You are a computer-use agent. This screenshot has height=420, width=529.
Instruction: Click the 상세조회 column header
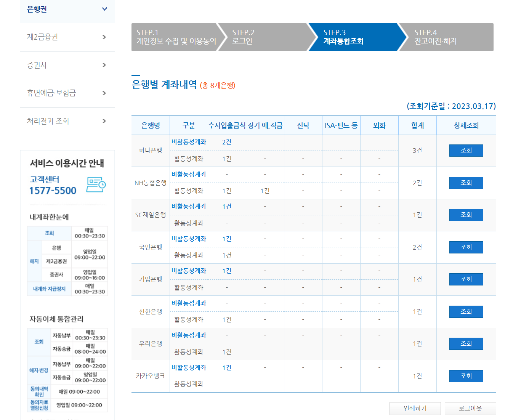coord(466,125)
